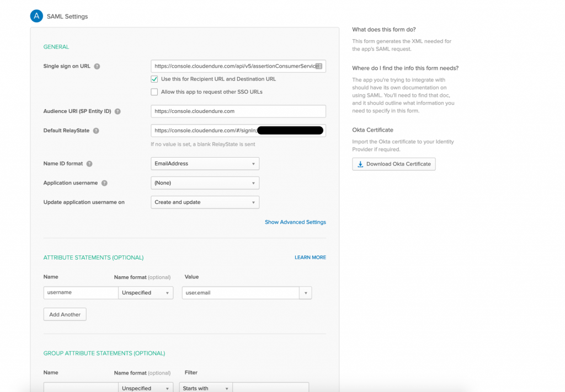The width and height of the screenshot is (565, 392).
Task: Open the Name ID format dropdown
Action: pyautogui.click(x=205, y=163)
